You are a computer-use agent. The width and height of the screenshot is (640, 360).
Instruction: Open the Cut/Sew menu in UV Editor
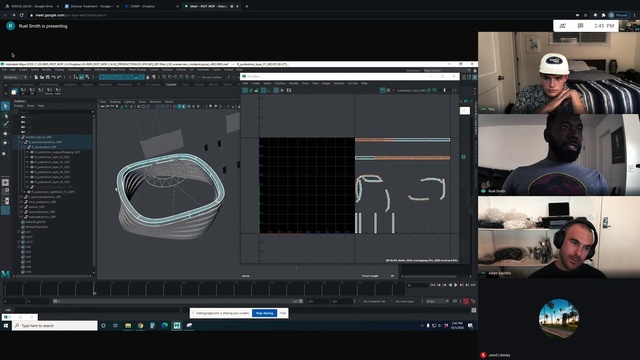point(280,83)
